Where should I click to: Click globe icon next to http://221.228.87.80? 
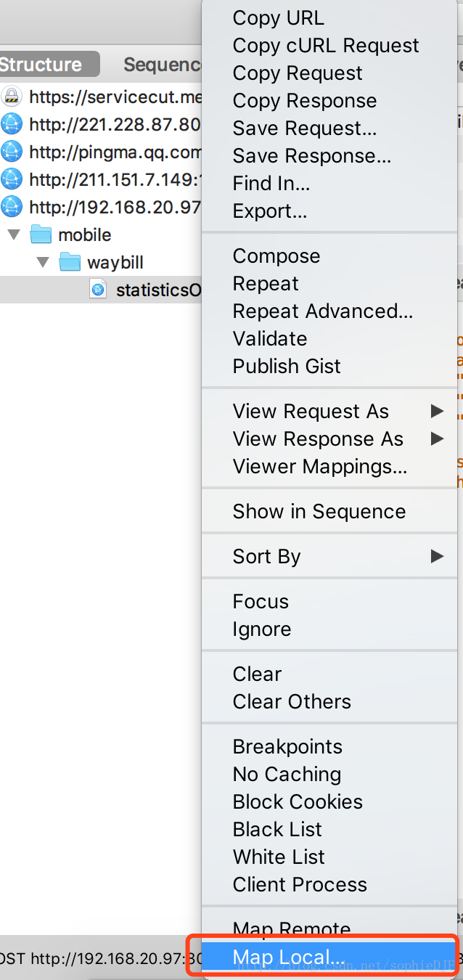(x=12, y=124)
